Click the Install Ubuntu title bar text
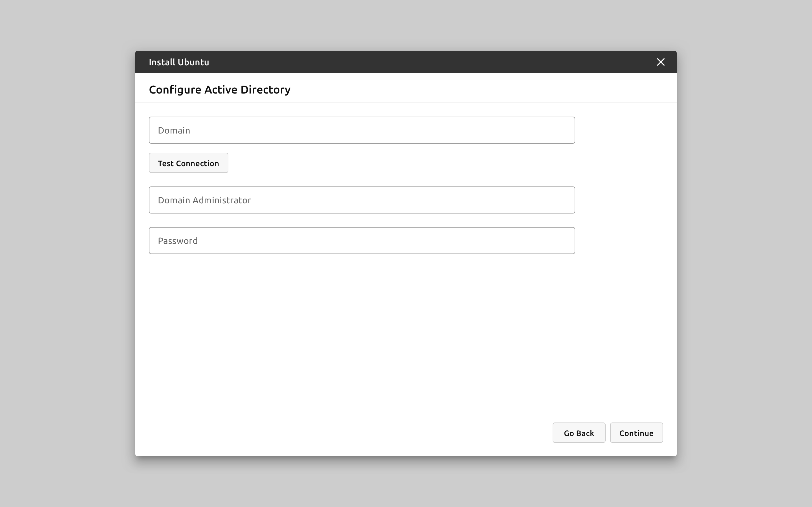The image size is (812, 507). click(x=179, y=62)
